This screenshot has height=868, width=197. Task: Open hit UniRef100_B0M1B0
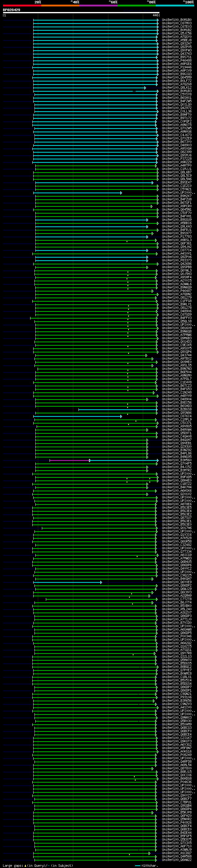tap(176, 20)
